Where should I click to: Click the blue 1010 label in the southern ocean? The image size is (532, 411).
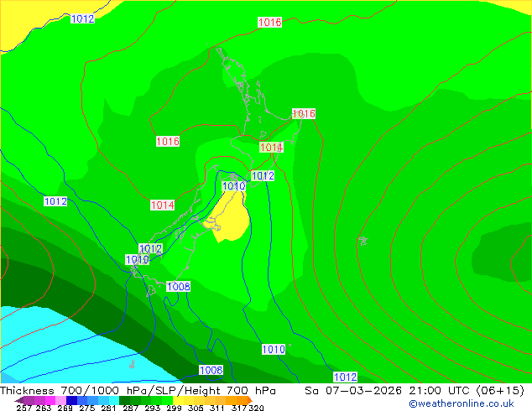pyautogui.click(x=274, y=349)
